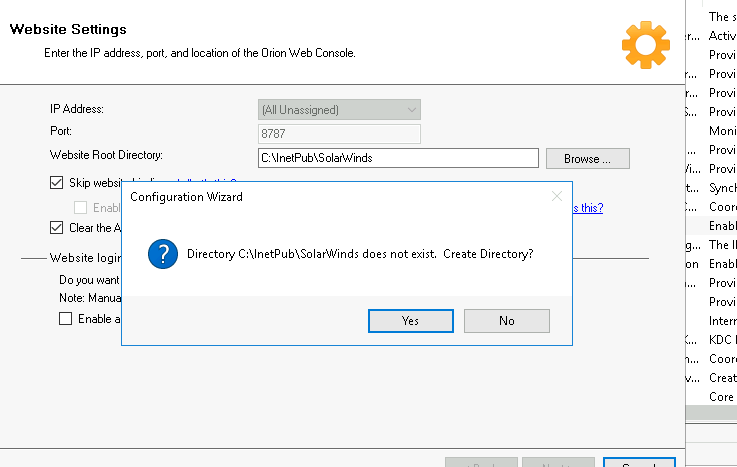Click the Website Root Directory field
This screenshot has width=737, height=467.
coord(398,158)
